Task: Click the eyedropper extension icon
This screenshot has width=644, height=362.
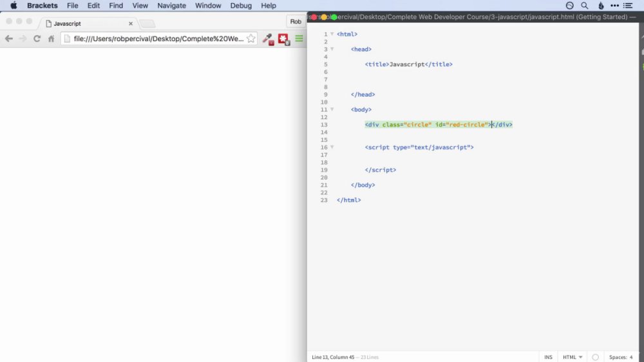Action: point(268,39)
